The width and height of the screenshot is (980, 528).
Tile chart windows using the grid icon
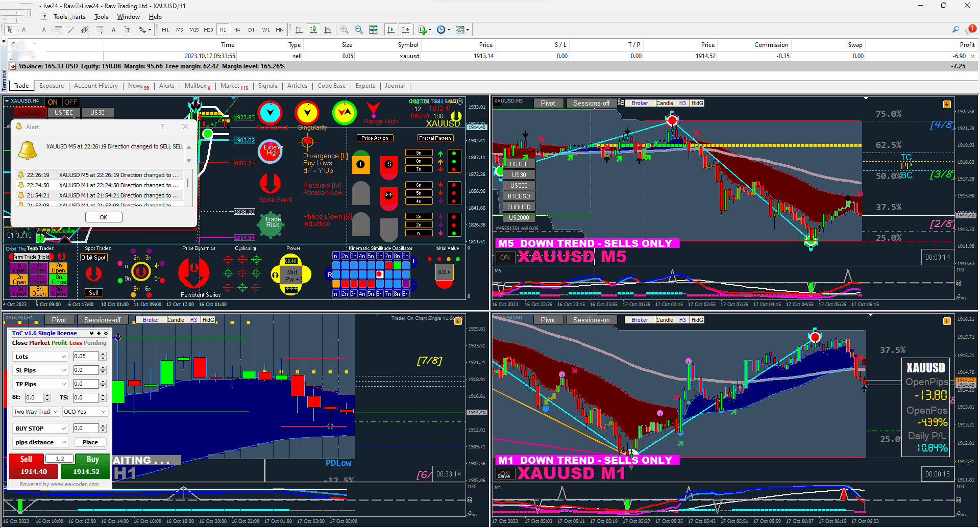click(373, 30)
